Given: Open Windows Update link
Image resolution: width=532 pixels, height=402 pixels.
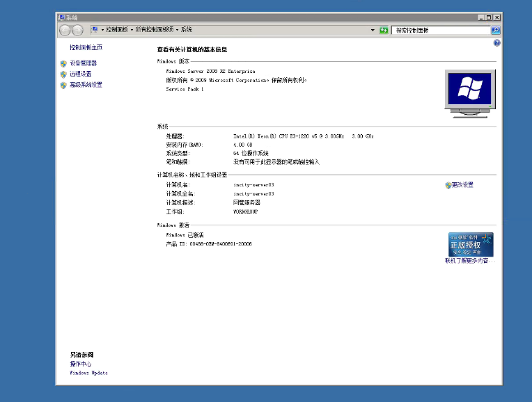Looking at the screenshot, I should tap(88, 373).
